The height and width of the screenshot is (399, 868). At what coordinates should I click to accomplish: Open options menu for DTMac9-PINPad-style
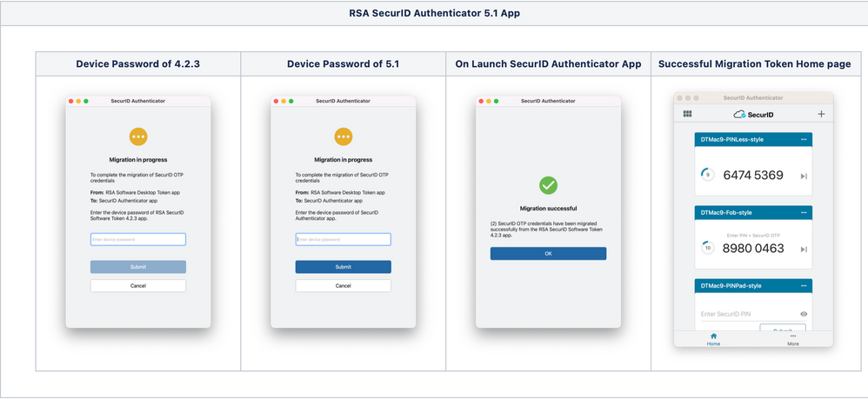804,285
